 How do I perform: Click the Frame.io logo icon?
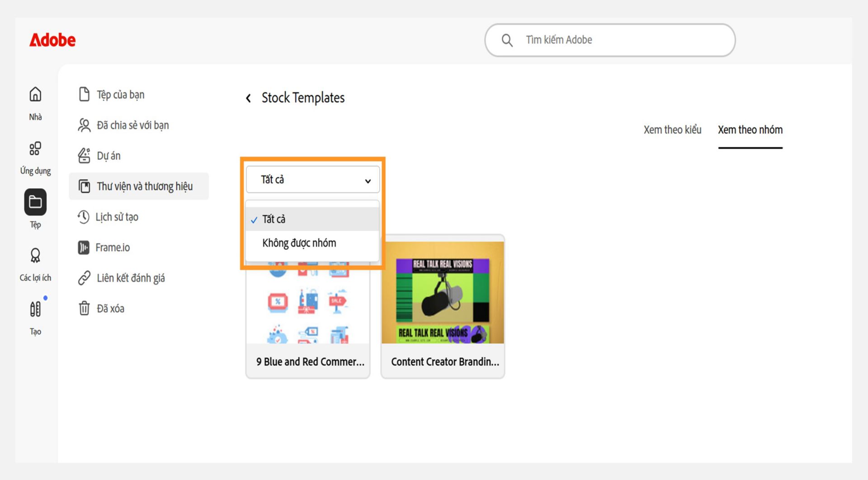[x=84, y=247]
